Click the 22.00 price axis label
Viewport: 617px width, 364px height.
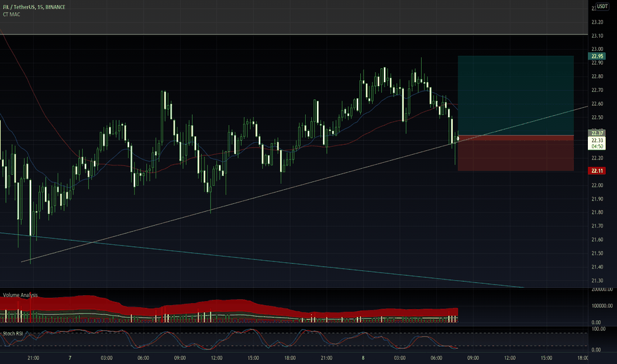click(x=597, y=185)
